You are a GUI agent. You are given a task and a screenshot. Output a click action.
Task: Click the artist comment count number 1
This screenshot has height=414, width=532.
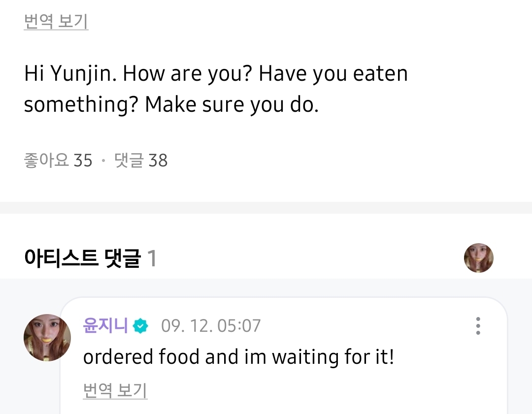pos(152,258)
